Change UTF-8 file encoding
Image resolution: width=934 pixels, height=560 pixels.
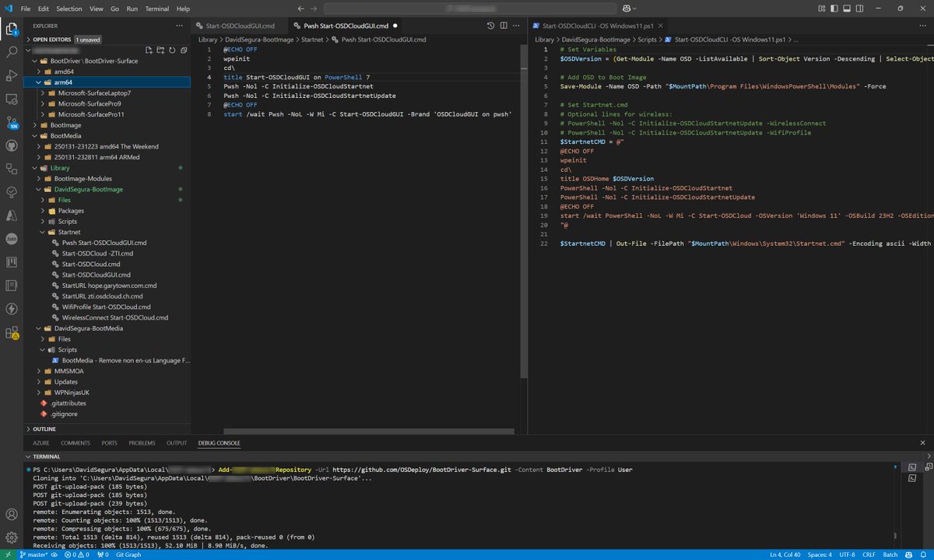[848, 555]
